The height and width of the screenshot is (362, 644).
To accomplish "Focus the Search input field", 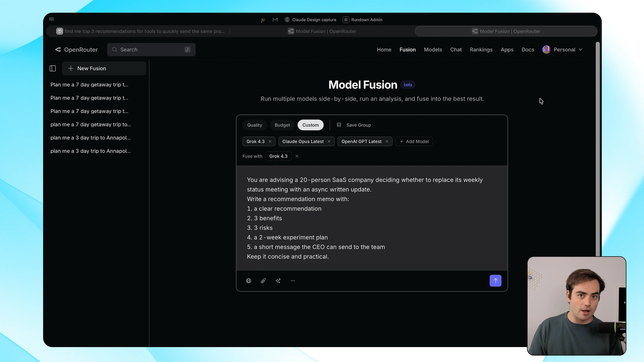I will point(151,49).
